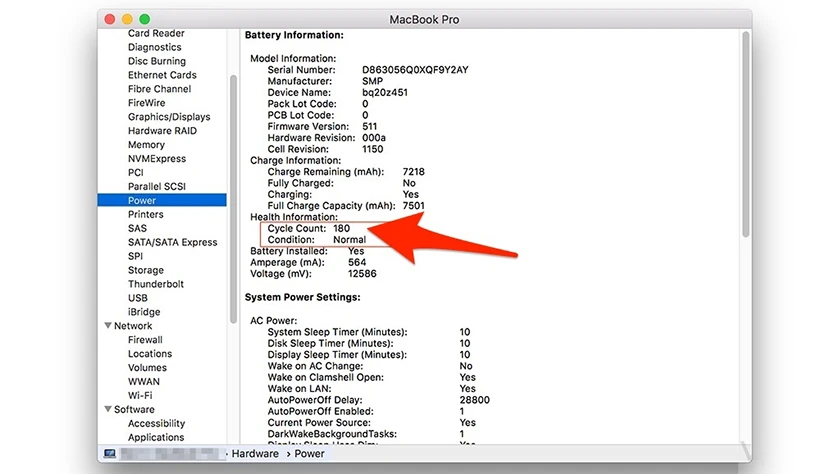Click the details pane vertical scrollbar
The image size is (840, 474).
click(745, 134)
